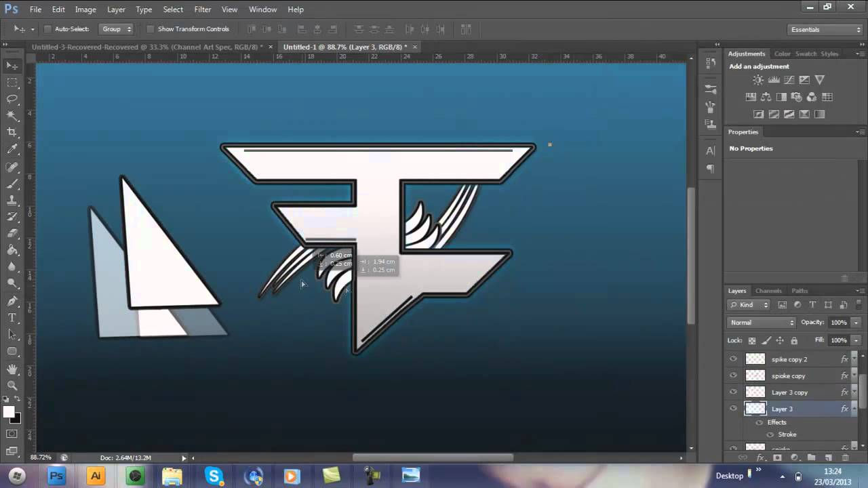Open the Layer menu
The width and height of the screenshot is (868, 488).
coord(116,9)
